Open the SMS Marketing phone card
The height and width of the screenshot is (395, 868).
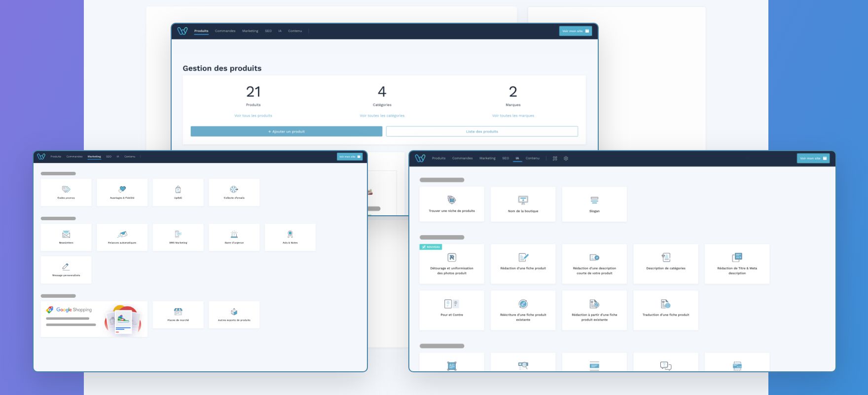click(178, 237)
